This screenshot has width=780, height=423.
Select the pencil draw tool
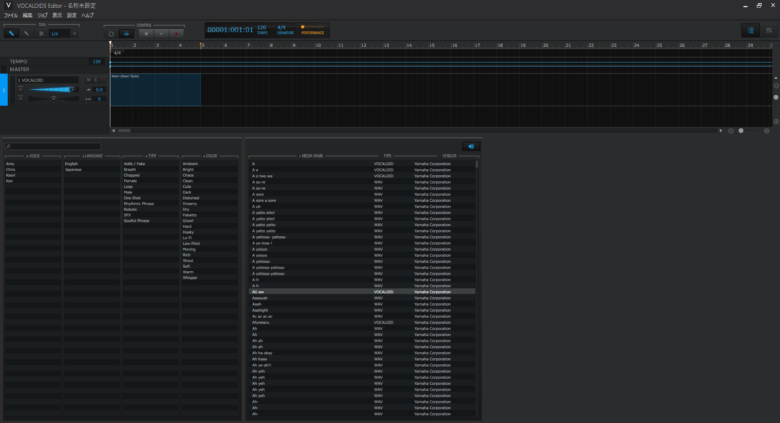point(26,33)
